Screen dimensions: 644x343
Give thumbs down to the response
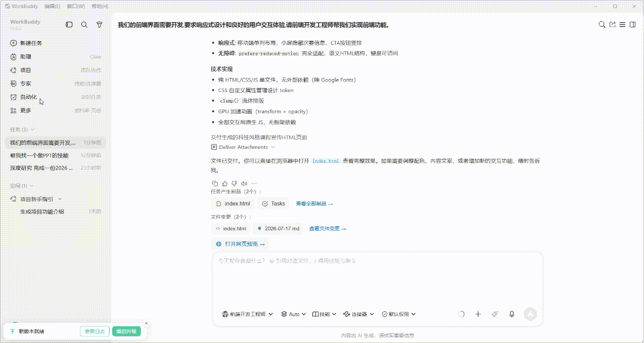pyautogui.click(x=234, y=184)
